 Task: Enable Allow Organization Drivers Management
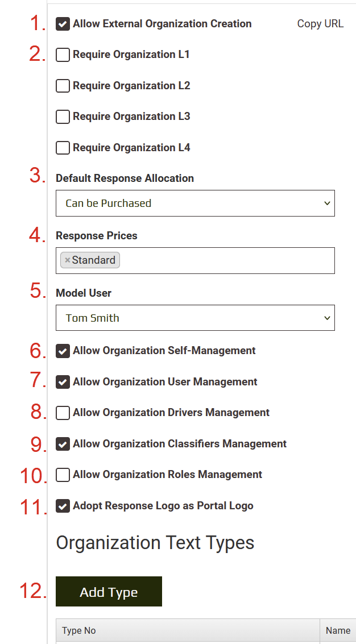click(x=63, y=413)
